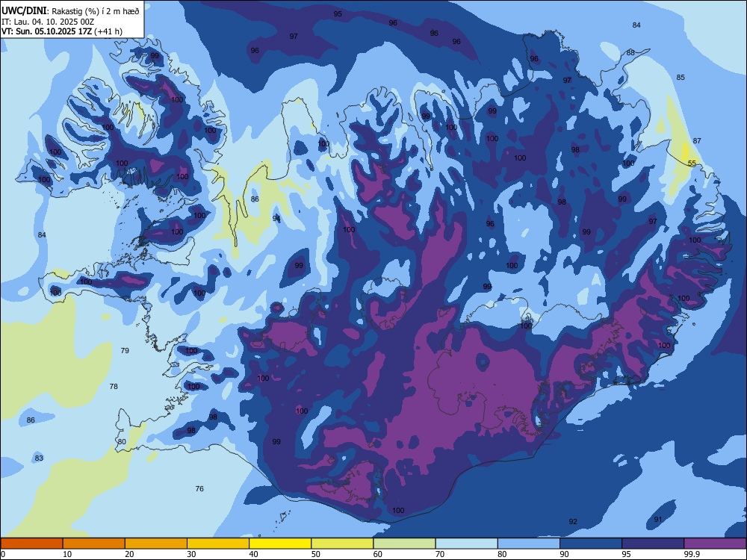Click the 'IT: Lau. 04. 10. 2025 00Z' line
The height and width of the screenshot is (560, 747).
[48, 22]
